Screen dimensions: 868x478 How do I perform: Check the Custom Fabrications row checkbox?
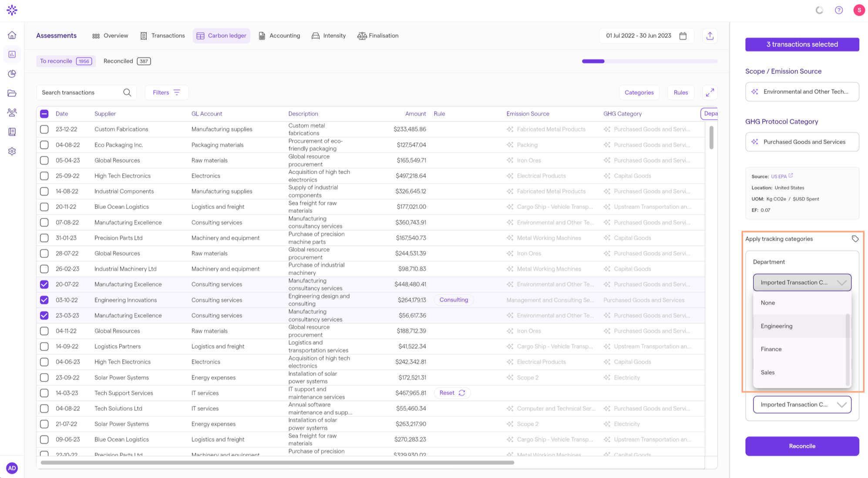coord(44,129)
